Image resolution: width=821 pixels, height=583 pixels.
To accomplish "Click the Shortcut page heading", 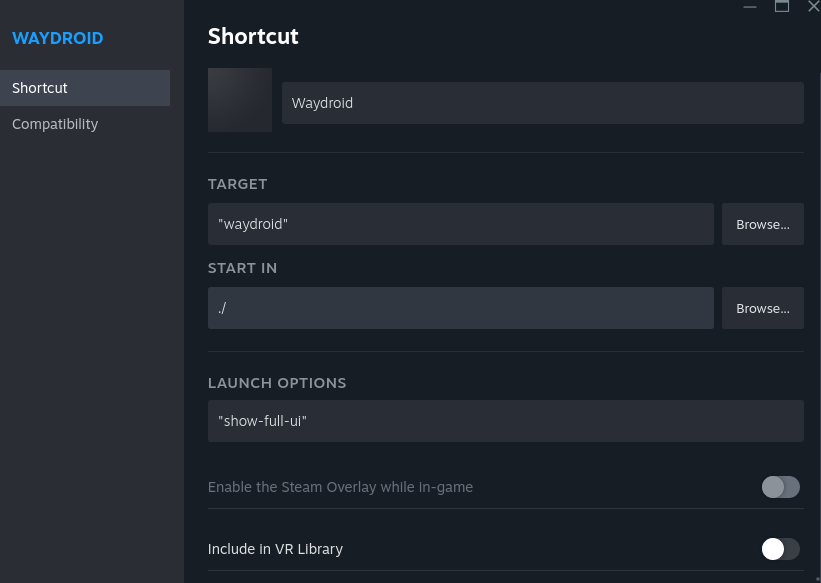I will (253, 36).
